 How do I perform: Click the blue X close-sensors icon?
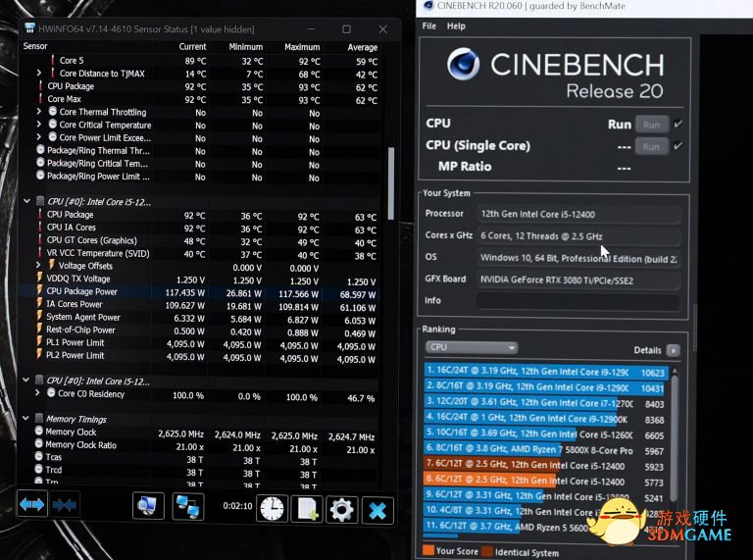click(x=377, y=510)
